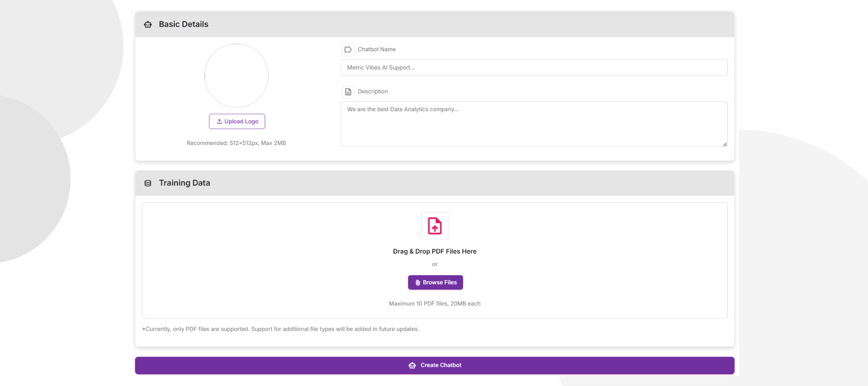Click inside the Description text area
The height and width of the screenshot is (386, 868).
pos(534,124)
